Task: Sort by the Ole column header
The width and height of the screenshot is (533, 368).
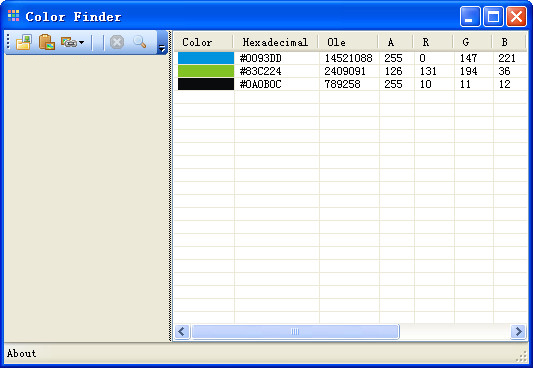Action: (x=348, y=42)
